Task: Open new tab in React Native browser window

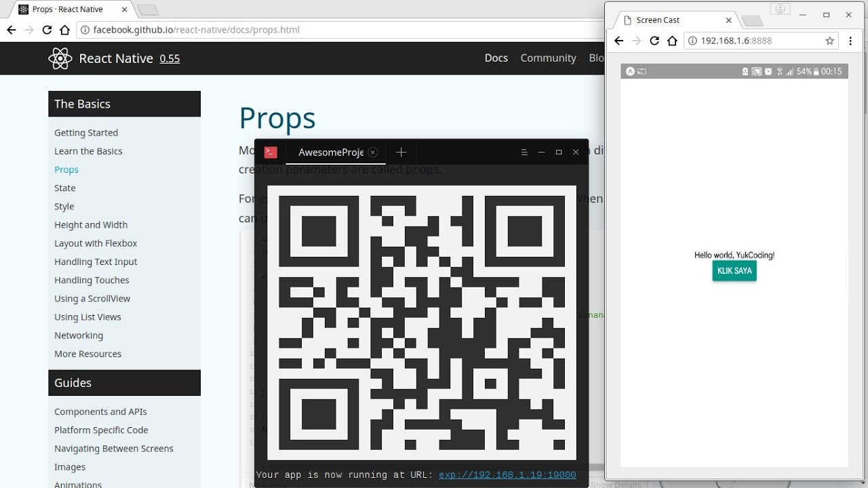Action: click(147, 9)
